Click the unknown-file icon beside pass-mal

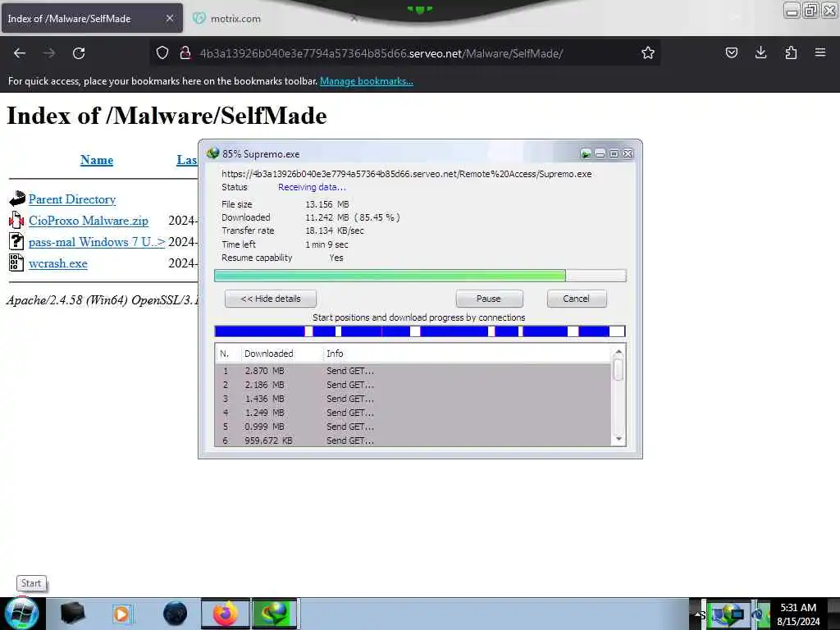pyautogui.click(x=16, y=242)
